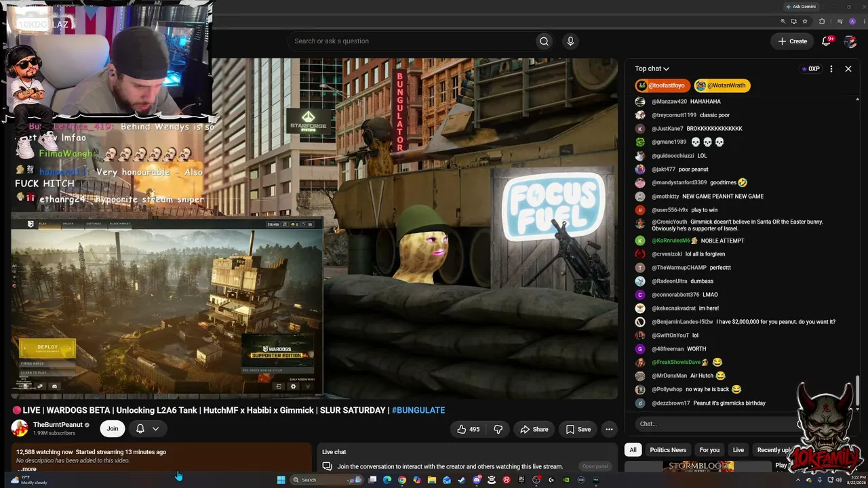Select the All filter chip
Viewport: 868px width, 488px height.
pos(633,450)
